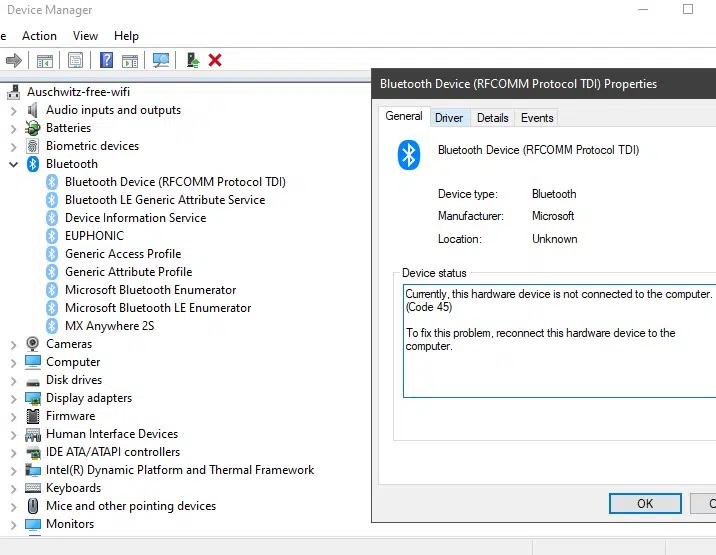
Task: Click the Intel Dynamic Platform framework icon
Action: [x=33, y=470]
